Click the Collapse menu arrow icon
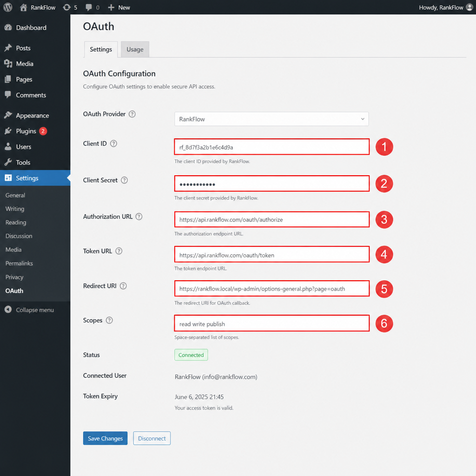476x476 pixels. [8, 310]
